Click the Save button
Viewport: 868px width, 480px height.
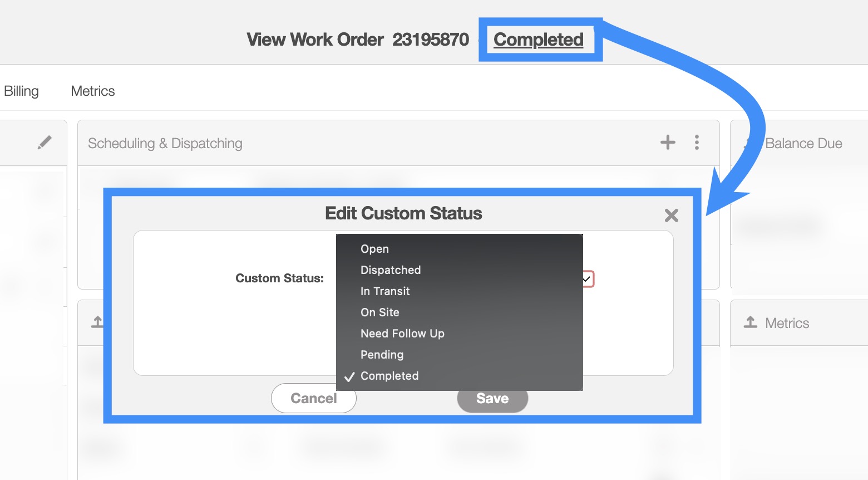[x=492, y=399]
